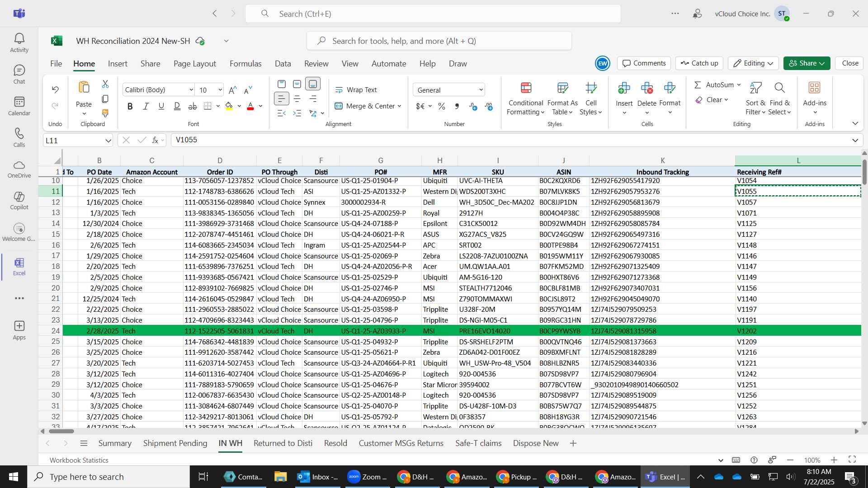The height and width of the screenshot is (488, 868).
Task: Click the Cut scissors icon
Action: coord(105,84)
